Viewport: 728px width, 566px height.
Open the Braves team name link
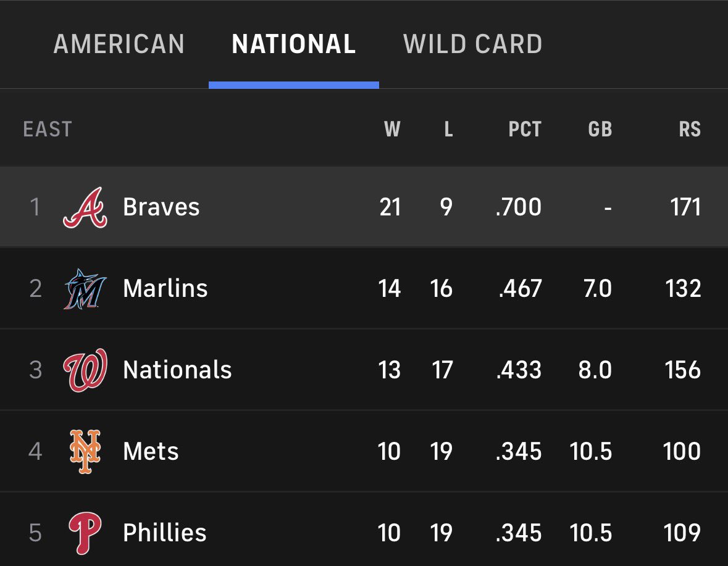click(161, 207)
